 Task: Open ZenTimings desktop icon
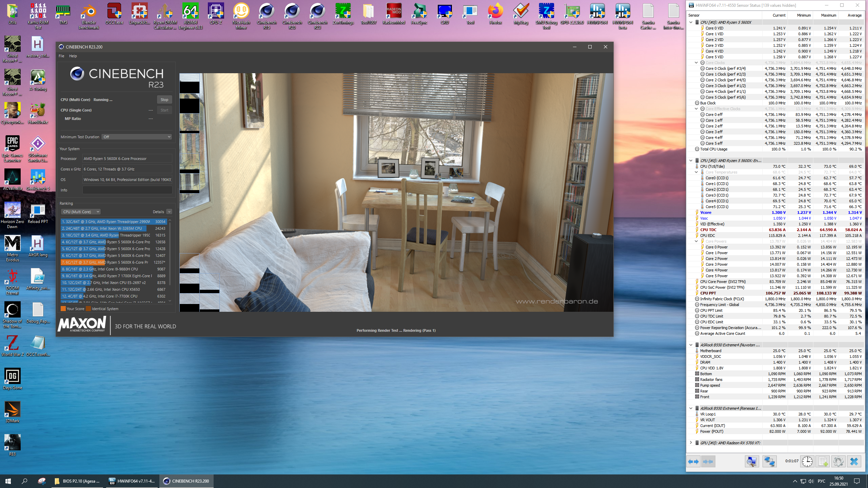click(x=343, y=14)
